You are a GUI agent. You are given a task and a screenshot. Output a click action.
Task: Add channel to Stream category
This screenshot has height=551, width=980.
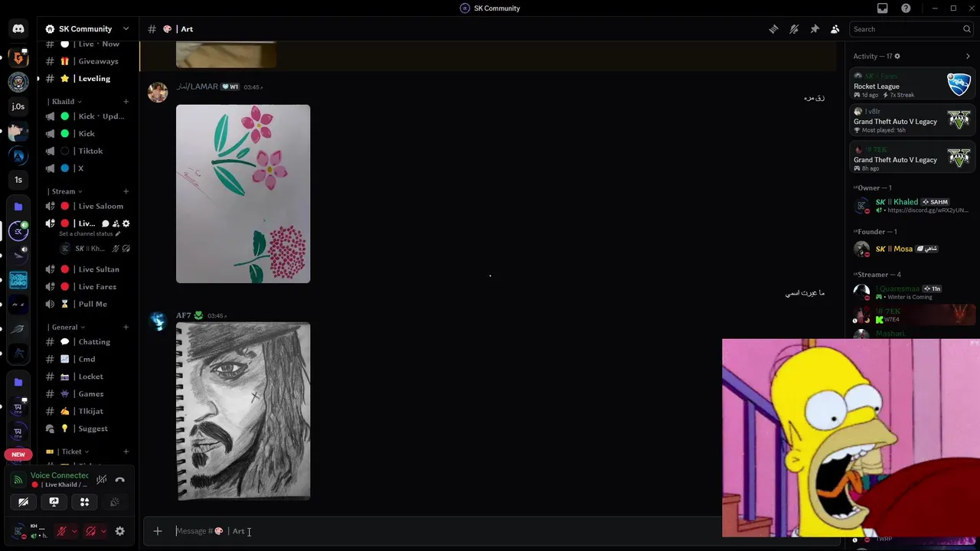126,191
